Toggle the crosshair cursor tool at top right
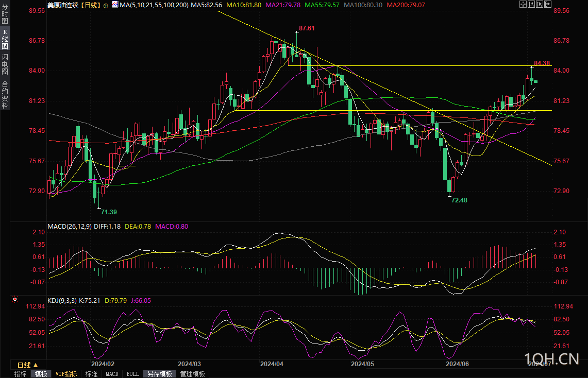588x378 pixels. [523, 4]
